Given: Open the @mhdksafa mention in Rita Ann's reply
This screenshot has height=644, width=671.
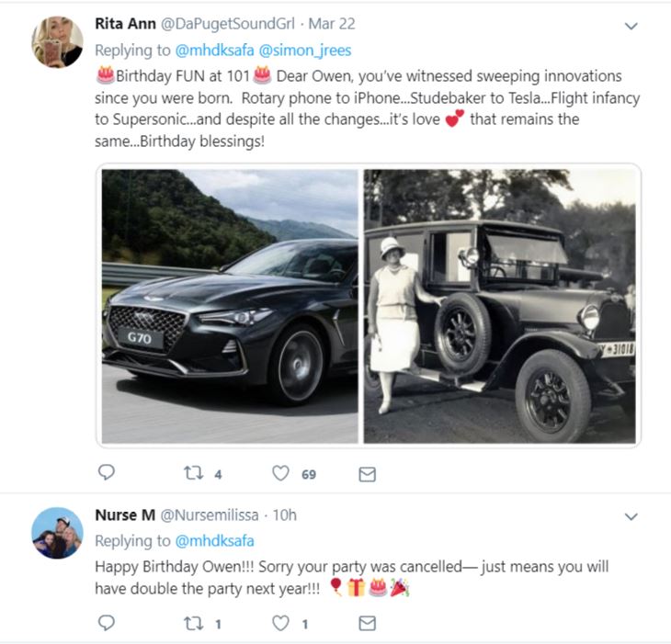Looking at the screenshot, I should pos(214,51).
